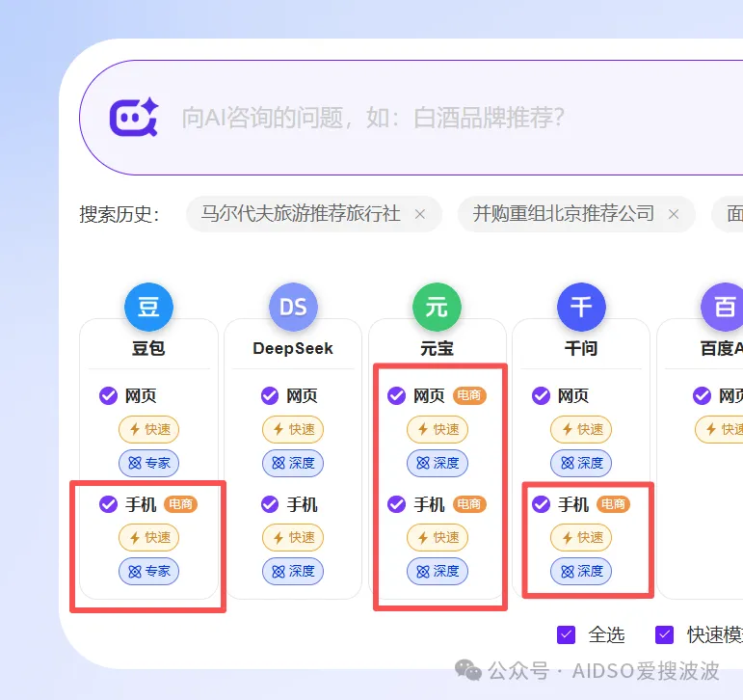Select 快速 mode for 千问 手机

(581, 537)
